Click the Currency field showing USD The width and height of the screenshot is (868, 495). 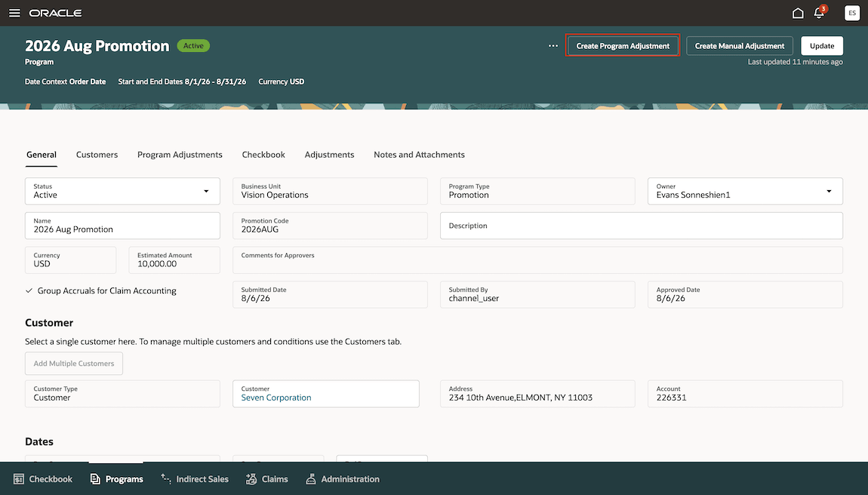[70, 260]
